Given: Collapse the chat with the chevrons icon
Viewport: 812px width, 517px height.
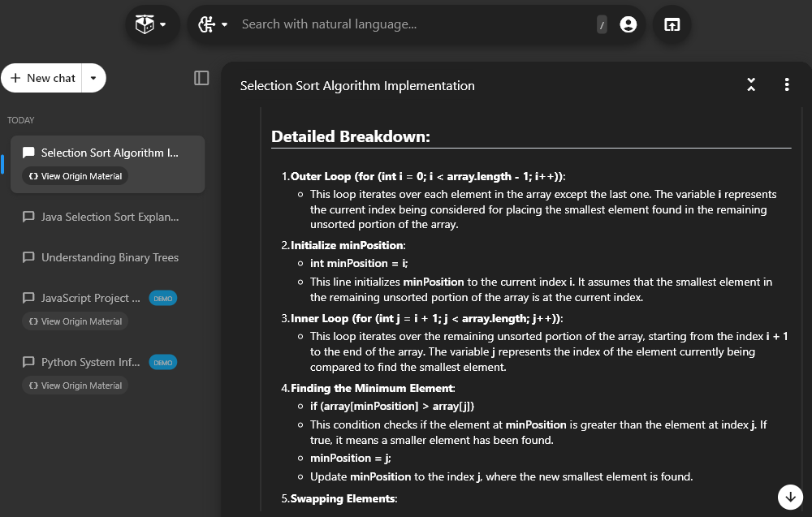Looking at the screenshot, I should click(751, 84).
